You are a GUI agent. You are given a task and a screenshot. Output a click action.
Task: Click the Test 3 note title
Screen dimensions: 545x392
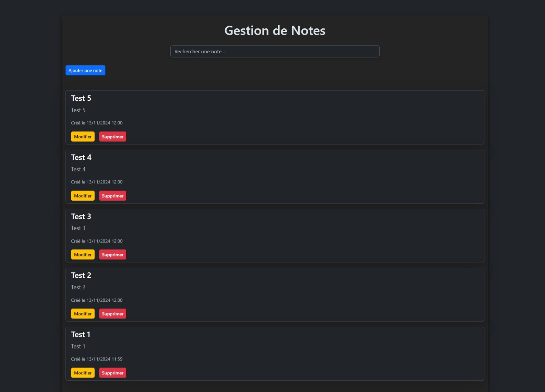[81, 217]
